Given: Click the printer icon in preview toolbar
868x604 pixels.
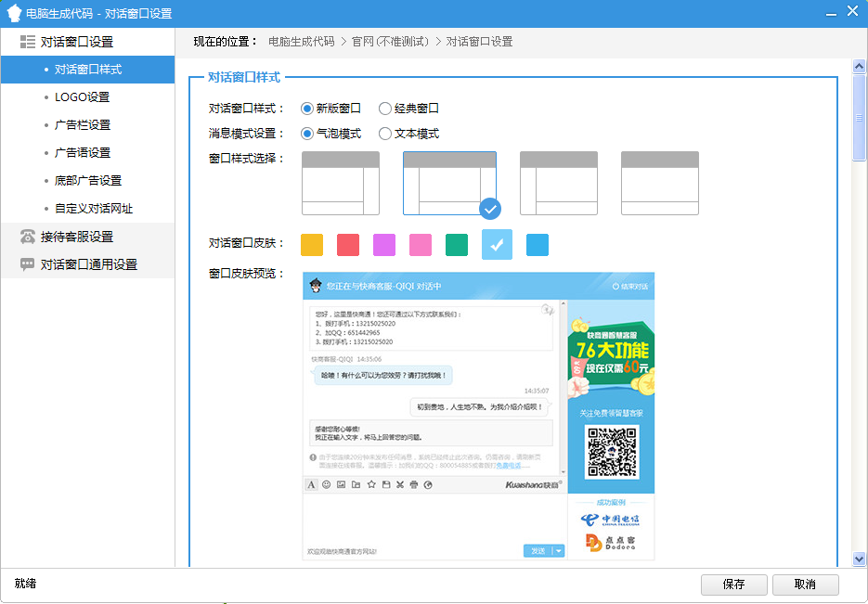Looking at the screenshot, I should click(414, 484).
